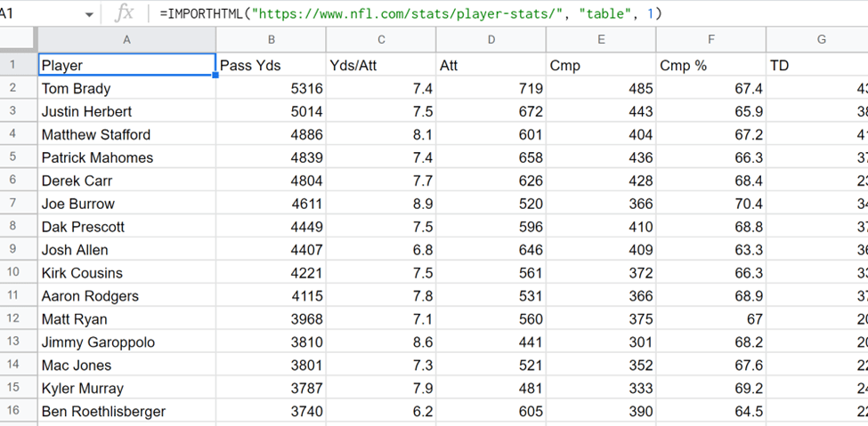
Task: Select column B header
Action: (x=271, y=39)
